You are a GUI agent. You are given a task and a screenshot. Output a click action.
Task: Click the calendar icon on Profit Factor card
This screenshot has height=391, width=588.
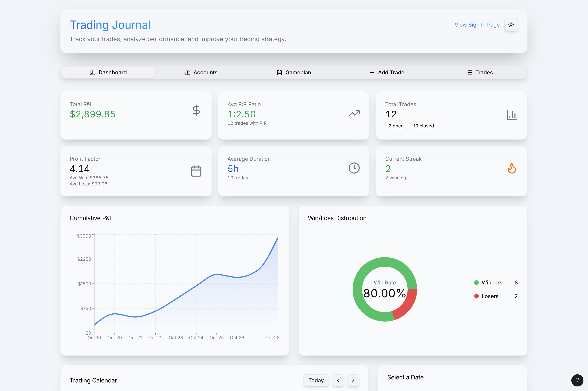tap(196, 170)
